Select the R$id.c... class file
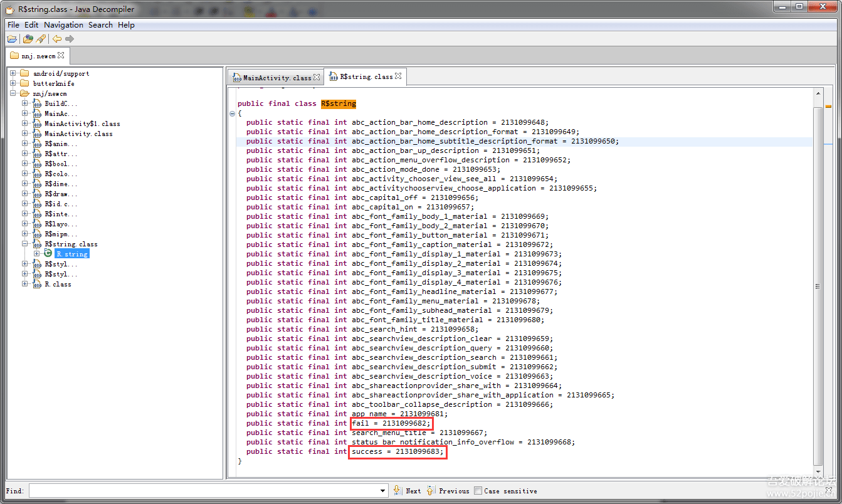Screen dimensions: 842x504 pyautogui.click(x=61, y=204)
